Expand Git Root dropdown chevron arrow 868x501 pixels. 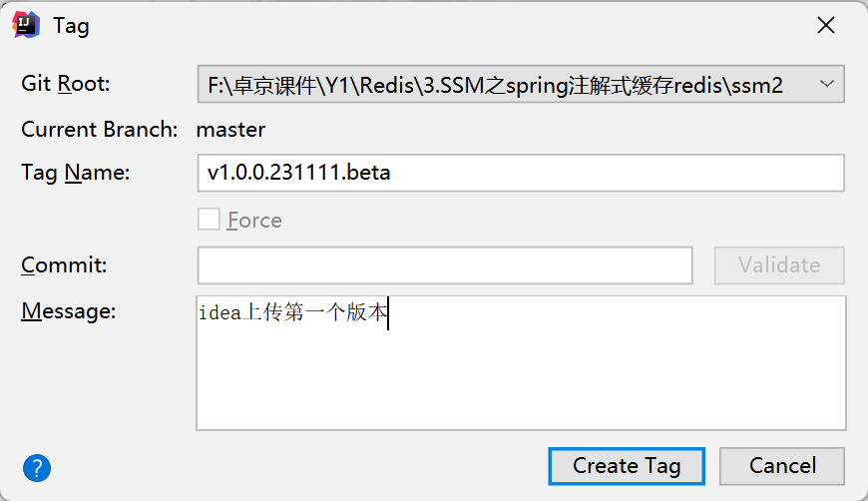pos(826,86)
